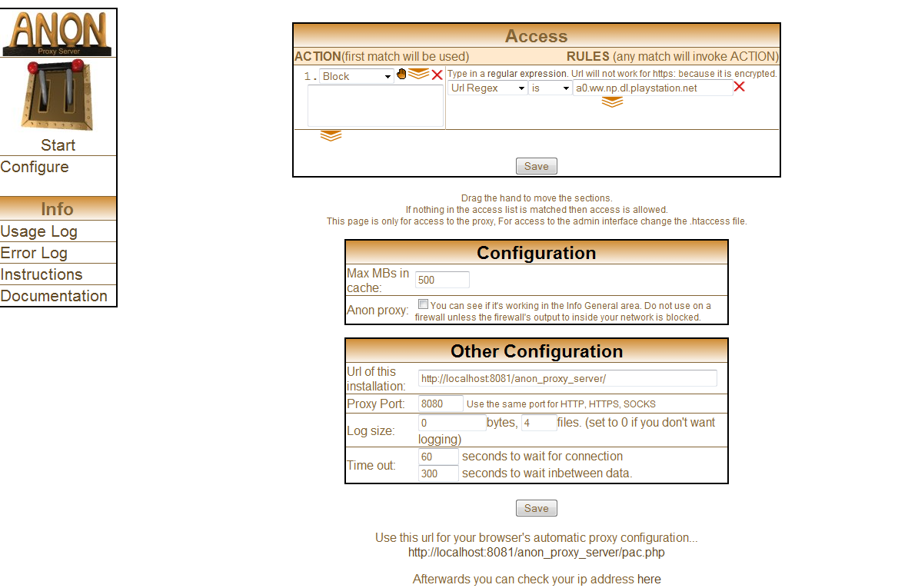Click 'Drag the hand to move the sections' text
This screenshot has width=918, height=588.
point(537,198)
